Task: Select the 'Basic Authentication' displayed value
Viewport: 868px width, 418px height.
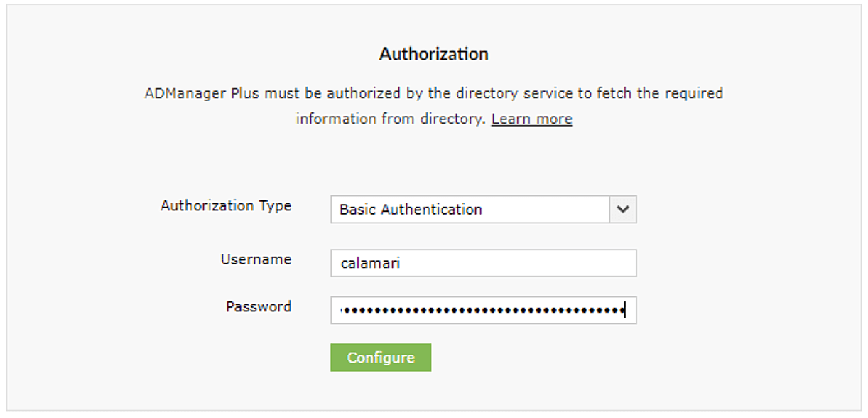Action: point(411,210)
